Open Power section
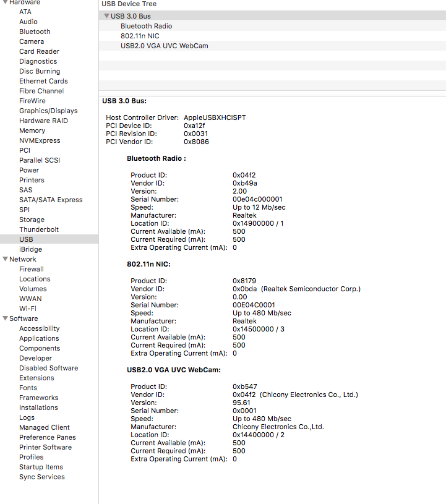Viewport: 446px width, 504px height. coord(29,170)
